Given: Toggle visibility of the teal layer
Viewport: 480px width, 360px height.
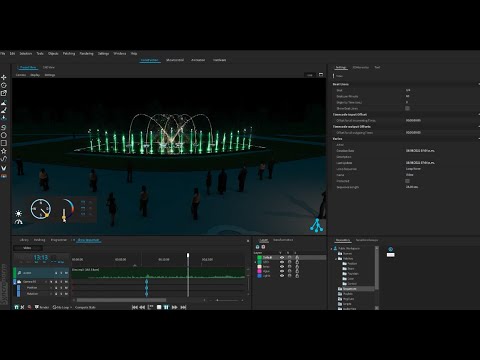Looking at the screenshot, I should click(x=282, y=262).
